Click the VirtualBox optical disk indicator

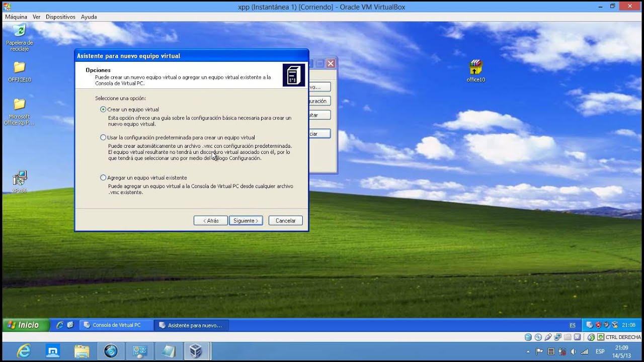pos(538,337)
